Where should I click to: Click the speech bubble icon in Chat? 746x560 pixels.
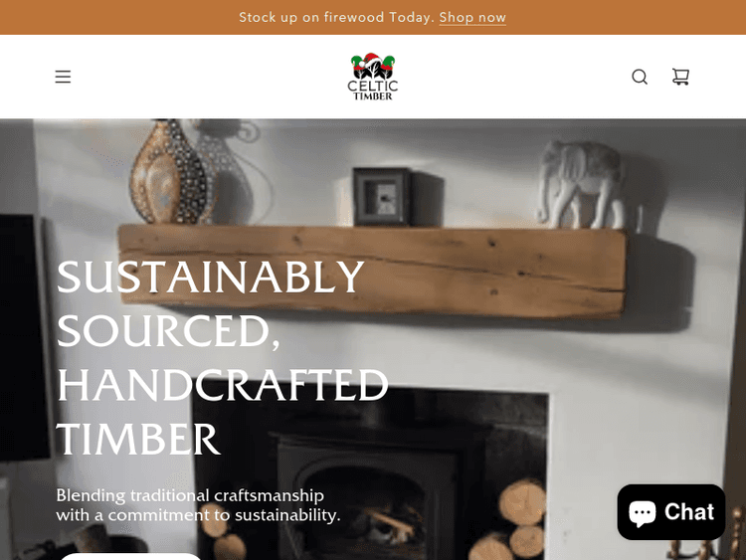pos(643,513)
